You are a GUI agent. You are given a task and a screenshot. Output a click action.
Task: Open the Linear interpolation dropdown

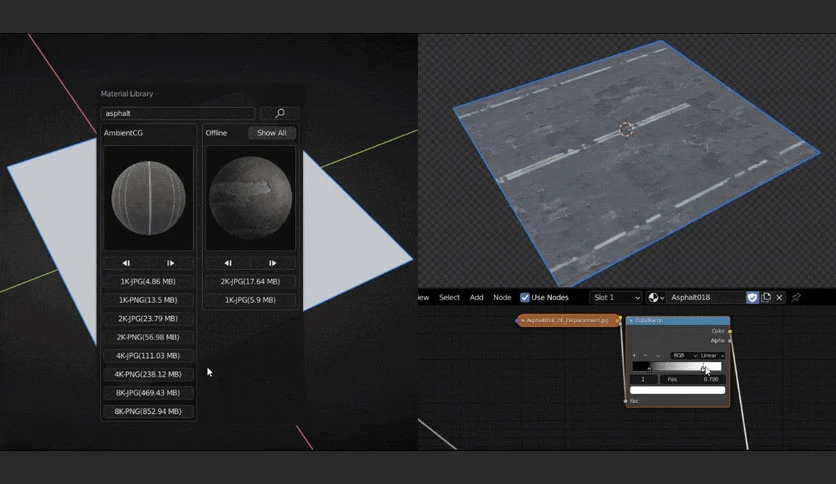point(712,356)
